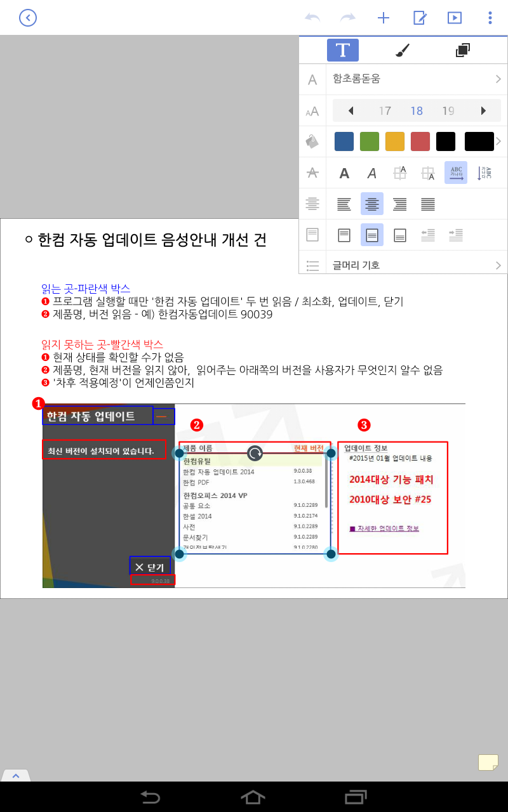Select vertical text direction

click(x=484, y=173)
